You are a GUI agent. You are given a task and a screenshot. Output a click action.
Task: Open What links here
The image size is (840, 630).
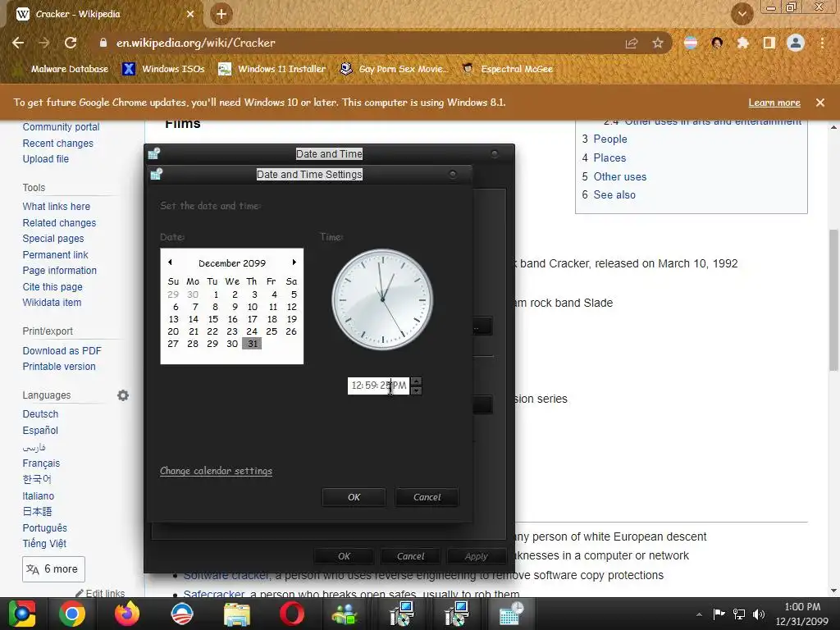(x=57, y=206)
